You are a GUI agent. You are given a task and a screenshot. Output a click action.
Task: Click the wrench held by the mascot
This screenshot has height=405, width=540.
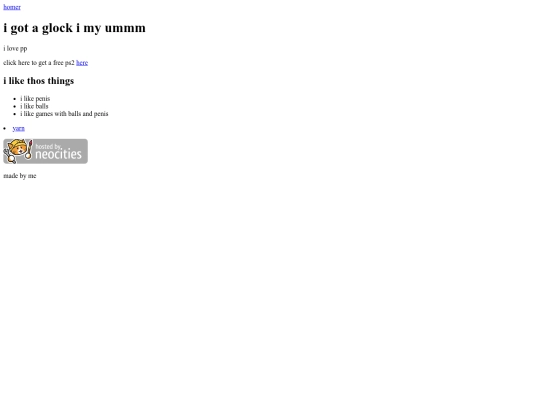(x=10, y=156)
